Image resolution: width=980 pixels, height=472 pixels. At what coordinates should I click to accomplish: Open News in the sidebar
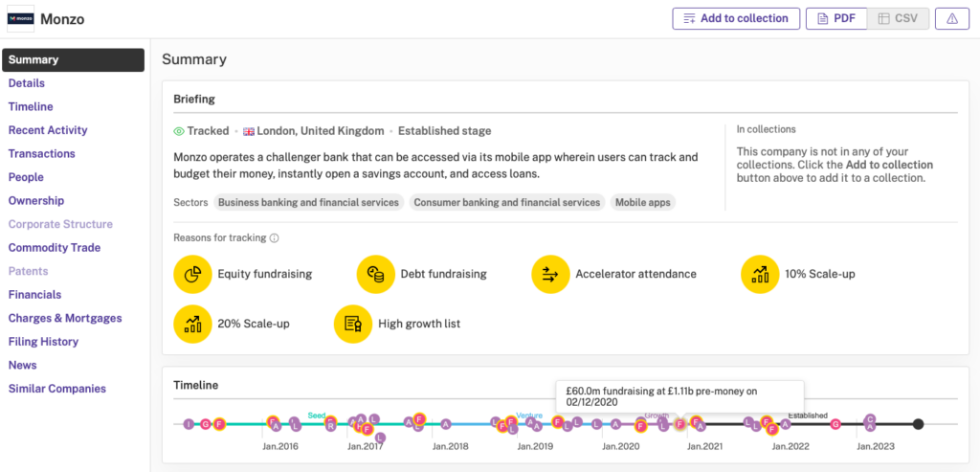click(x=23, y=365)
